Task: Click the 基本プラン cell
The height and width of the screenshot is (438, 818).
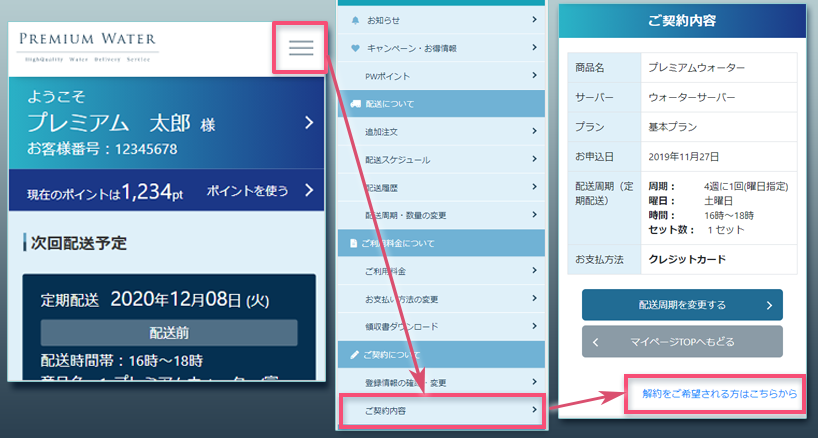Action: pyautogui.click(x=719, y=127)
